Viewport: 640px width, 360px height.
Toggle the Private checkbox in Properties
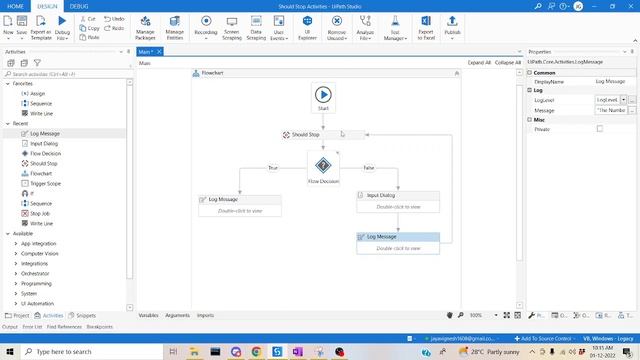point(600,129)
